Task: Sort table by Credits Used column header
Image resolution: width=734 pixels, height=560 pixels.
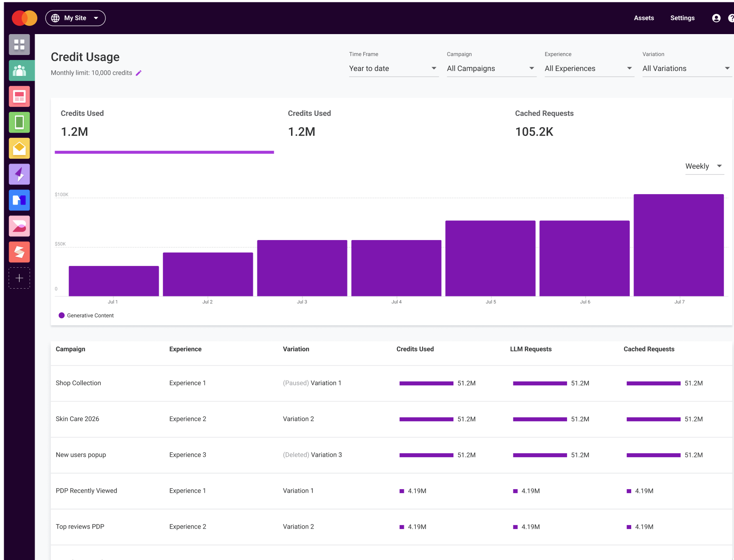Action: [415, 349]
